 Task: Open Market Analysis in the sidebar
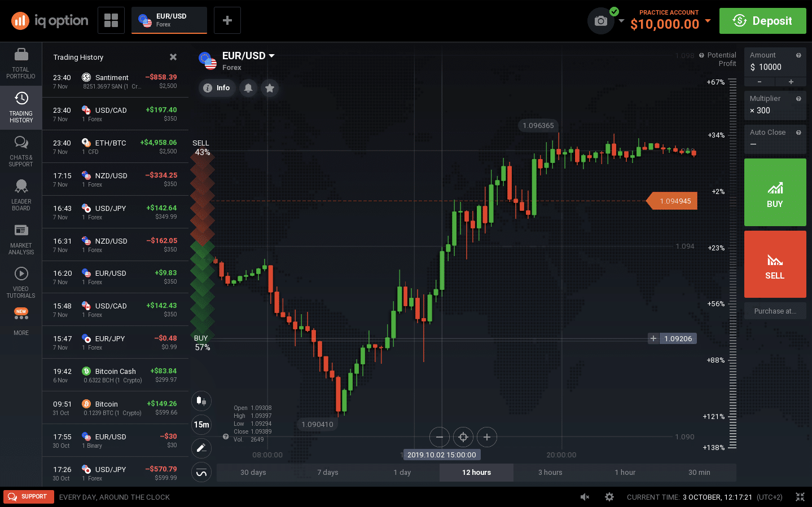click(x=21, y=240)
